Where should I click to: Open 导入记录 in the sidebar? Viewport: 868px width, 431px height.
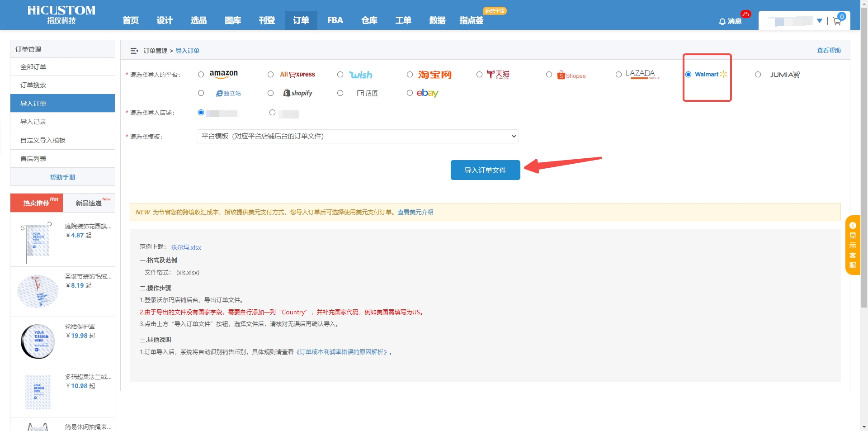pos(62,122)
